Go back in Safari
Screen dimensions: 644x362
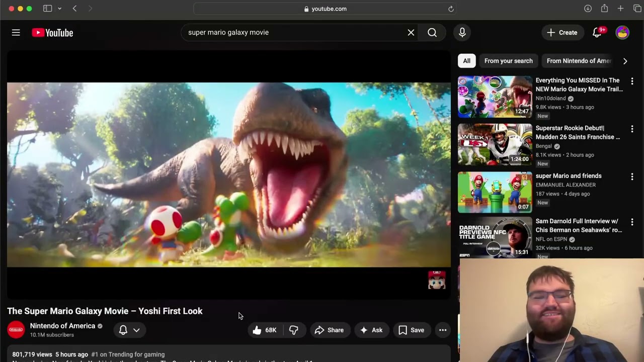pos(74,9)
